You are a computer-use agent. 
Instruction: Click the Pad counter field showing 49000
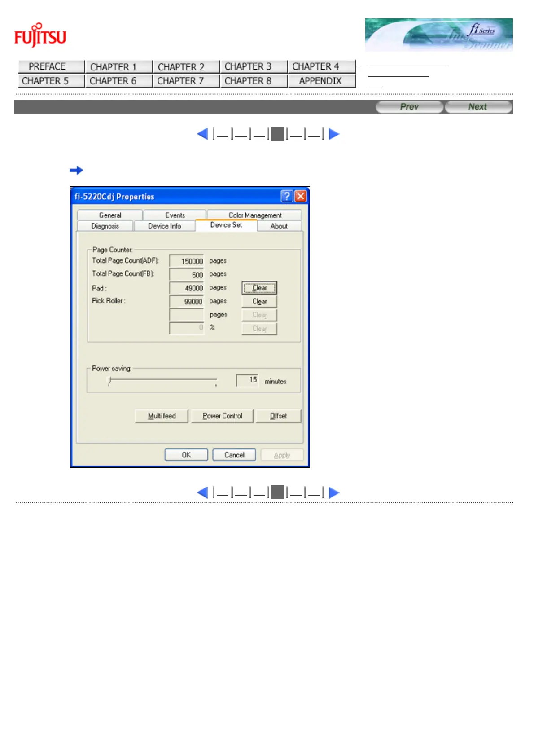[187, 288]
